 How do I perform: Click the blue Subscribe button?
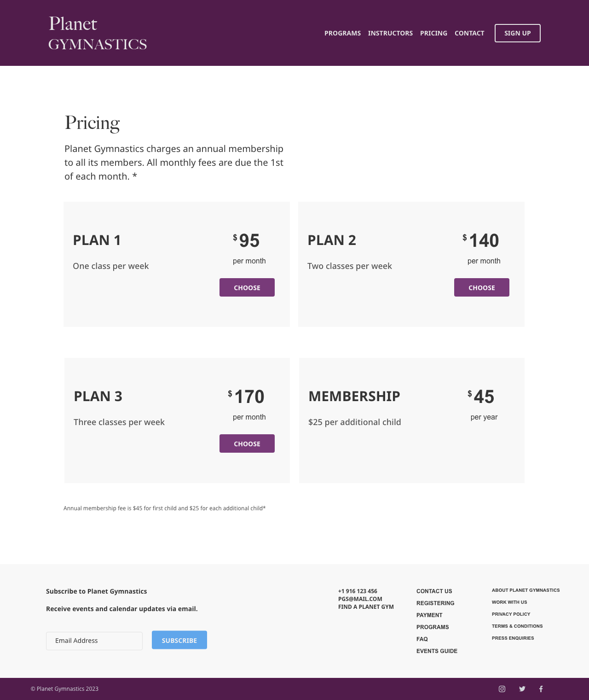click(179, 640)
